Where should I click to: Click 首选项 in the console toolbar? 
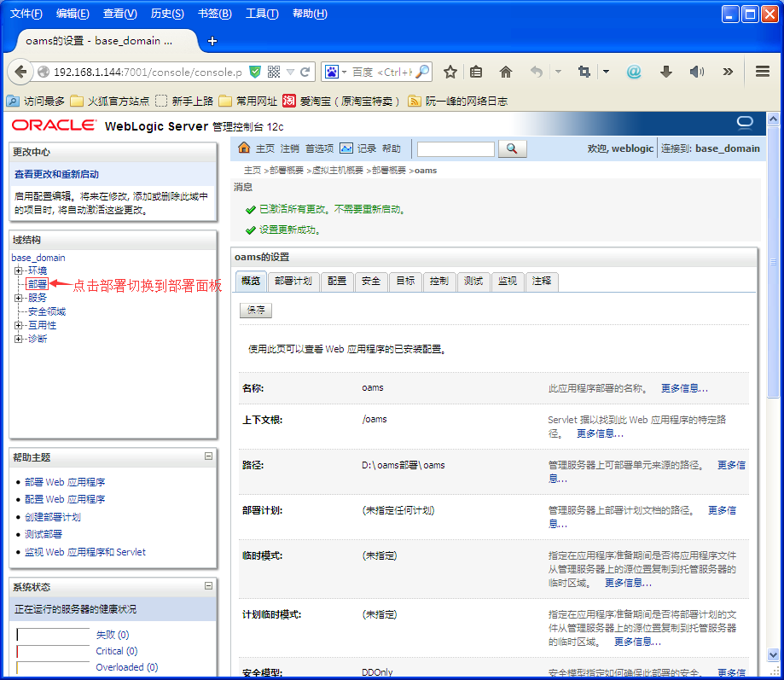(x=320, y=148)
